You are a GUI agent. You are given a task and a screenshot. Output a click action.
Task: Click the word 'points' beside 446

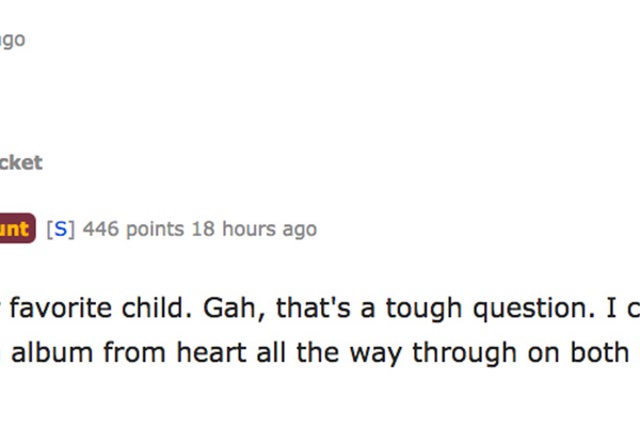click(x=155, y=230)
